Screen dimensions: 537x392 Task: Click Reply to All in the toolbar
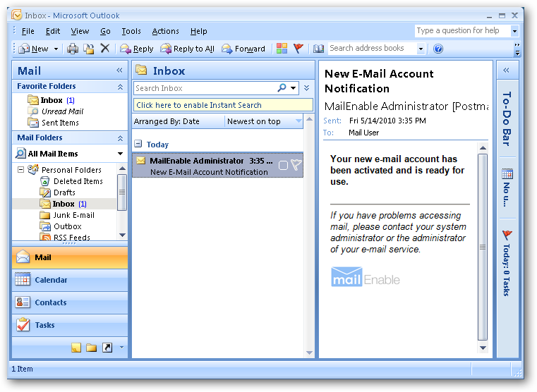pos(187,49)
